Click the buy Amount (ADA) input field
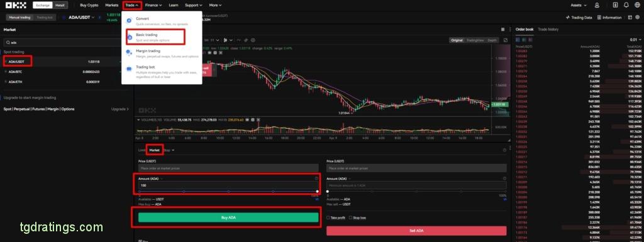644x242 pixels. [228, 185]
